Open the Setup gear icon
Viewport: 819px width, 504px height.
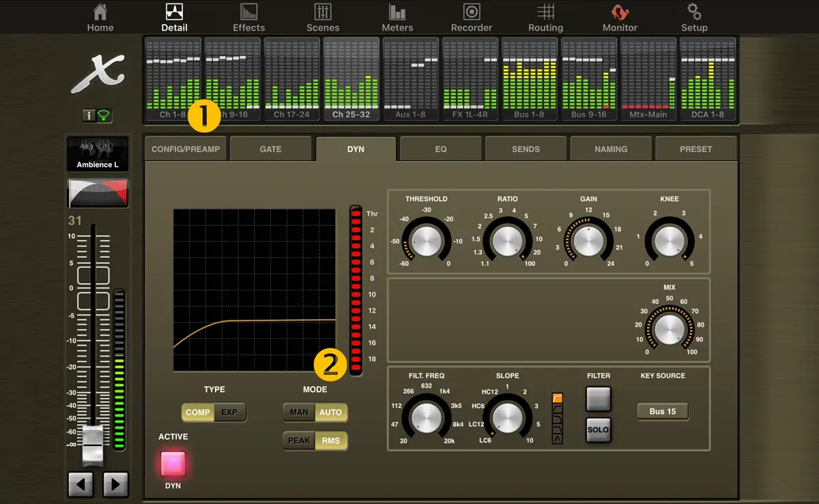[694, 18]
